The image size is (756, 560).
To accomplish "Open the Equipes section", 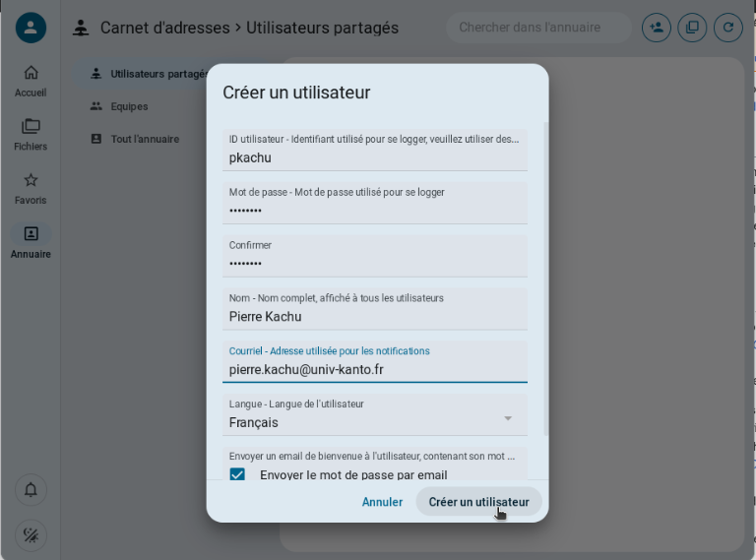I will (x=129, y=106).
